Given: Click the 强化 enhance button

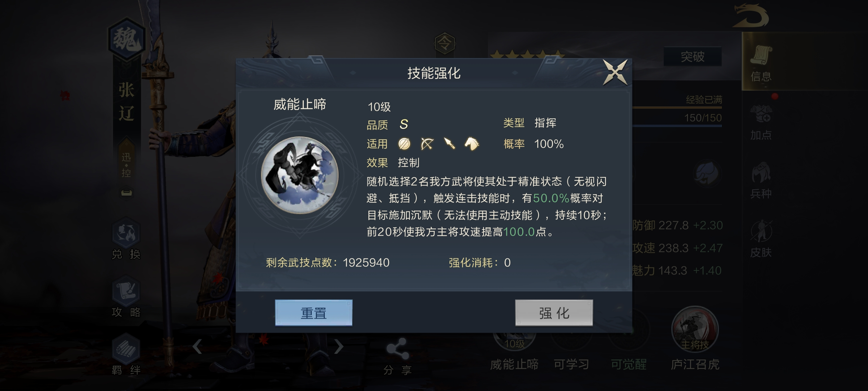Looking at the screenshot, I should point(554,313).
